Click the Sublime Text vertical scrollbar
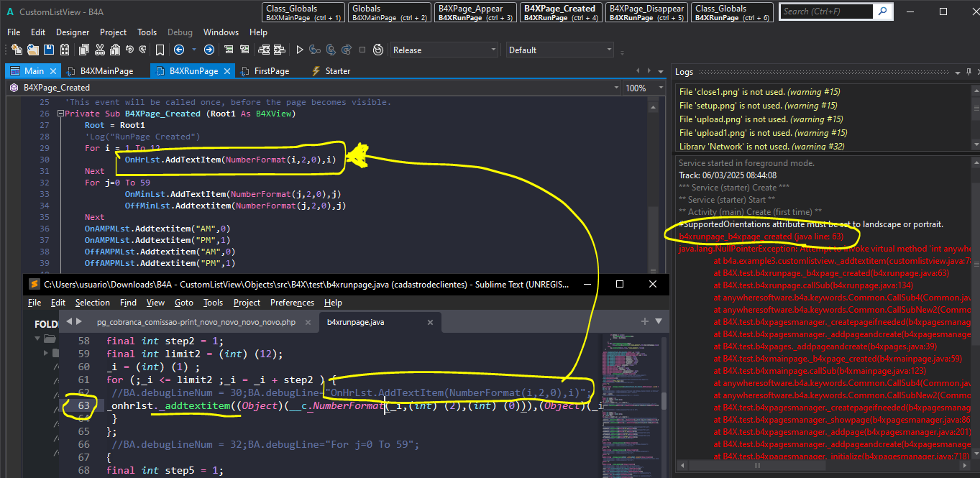Viewport: 980px width, 478px height. 664,403
